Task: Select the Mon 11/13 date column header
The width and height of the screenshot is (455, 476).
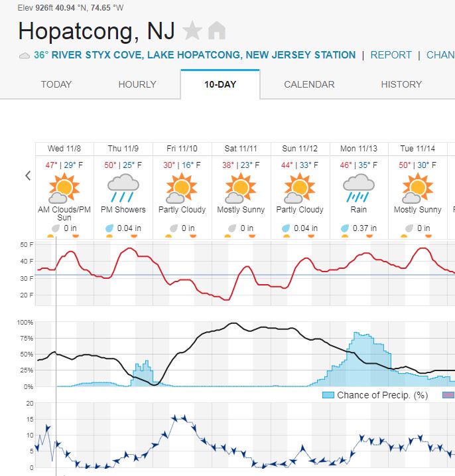Action: point(359,148)
